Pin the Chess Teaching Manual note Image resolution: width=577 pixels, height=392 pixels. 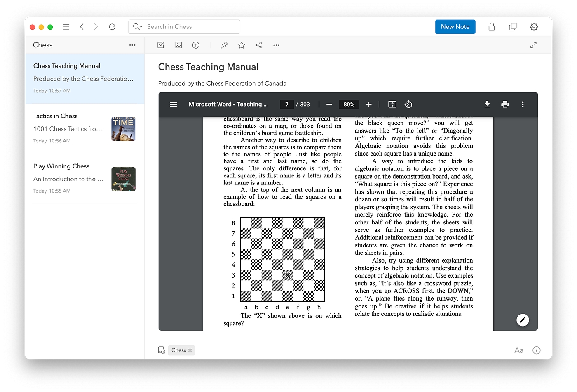coord(224,45)
